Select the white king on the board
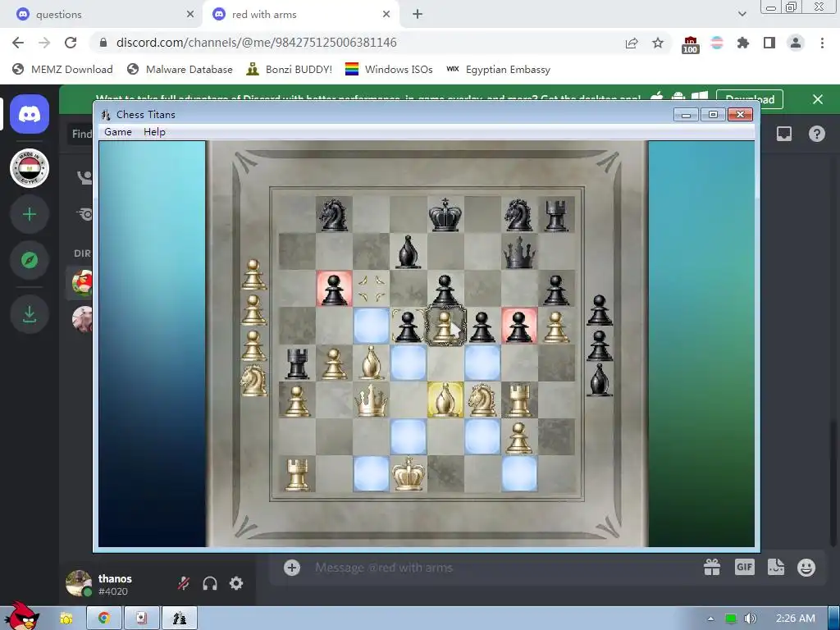 [409, 473]
